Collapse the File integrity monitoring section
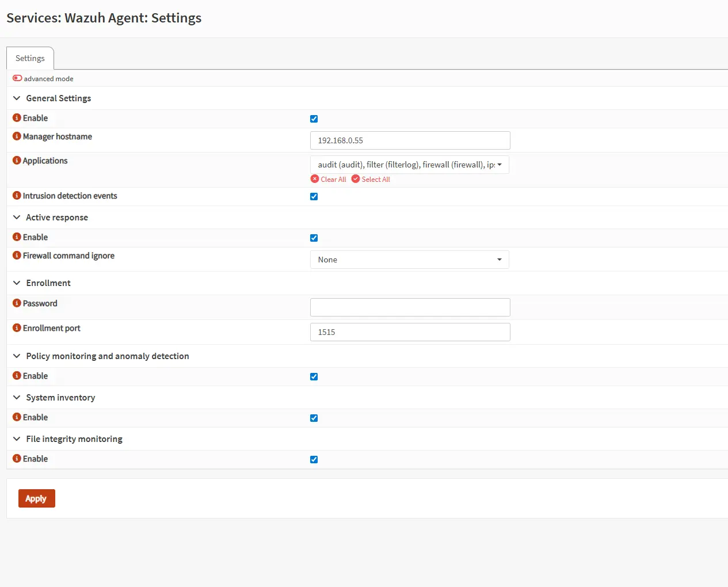This screenshot has height=587, width=728. [x=17, y=439]
